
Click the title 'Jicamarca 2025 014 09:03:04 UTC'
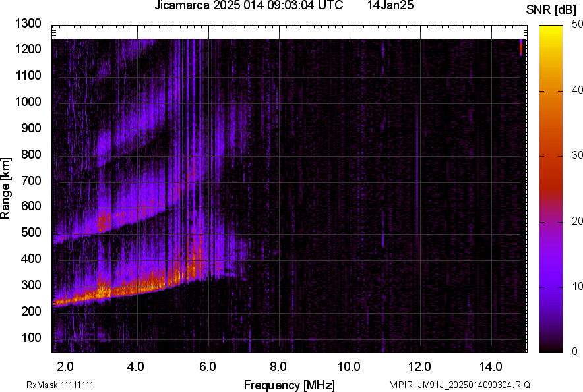(x=249, y=5)
